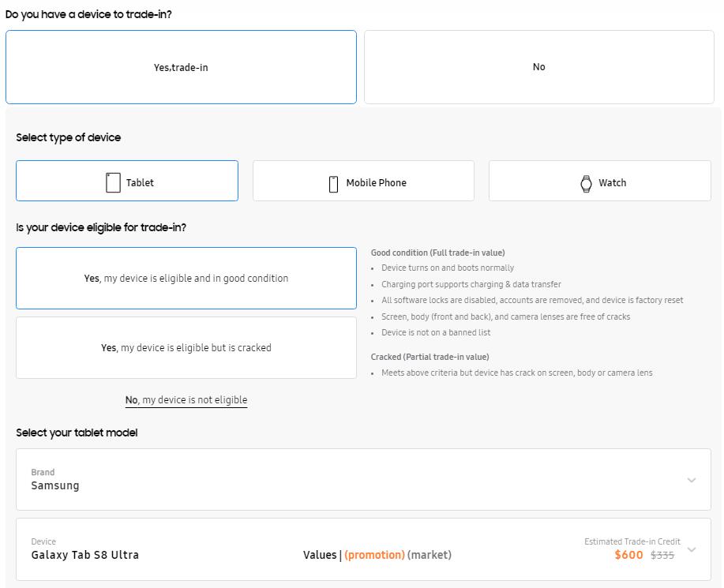The width and height of the screenshot is (724, 588).
Task: Select Mobile Phone label in device type
Action: pyautogui.click(x=376, y=183)
